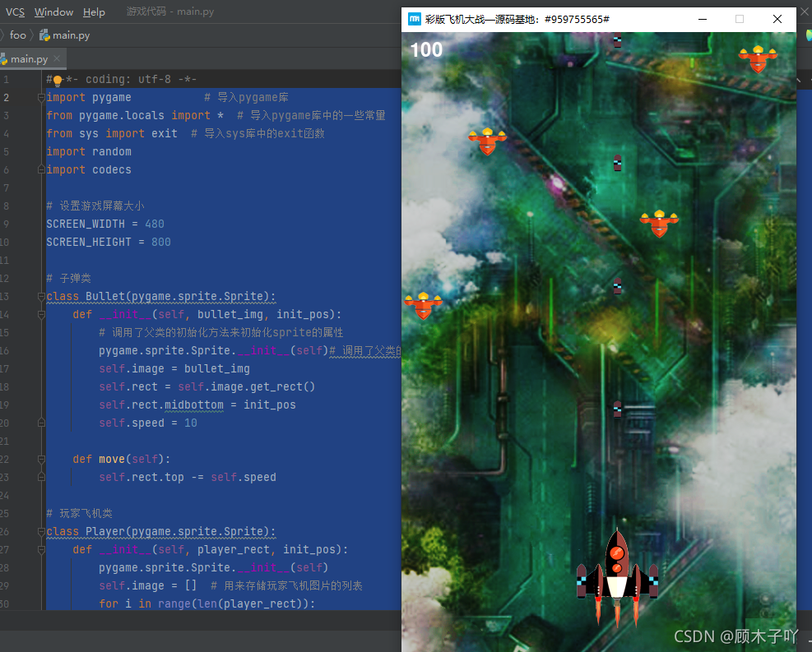The image size is (812, 652).
Task: Click the yellow lightbulb intention icon
Action: tap(58, 80)
